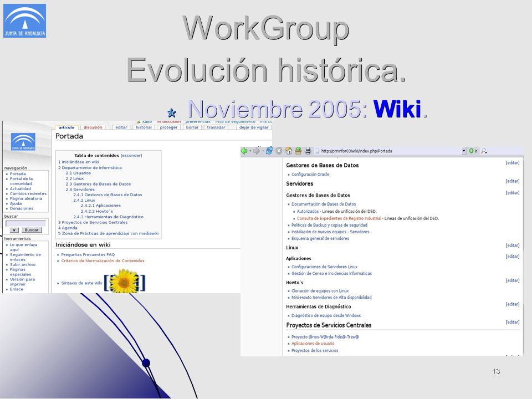Open Políticas de Backup y copias link

(x=329, y=225)
